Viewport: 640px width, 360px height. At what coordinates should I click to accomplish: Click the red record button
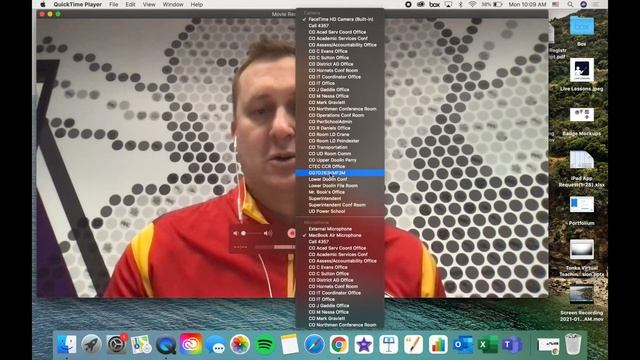pos(291,233)
